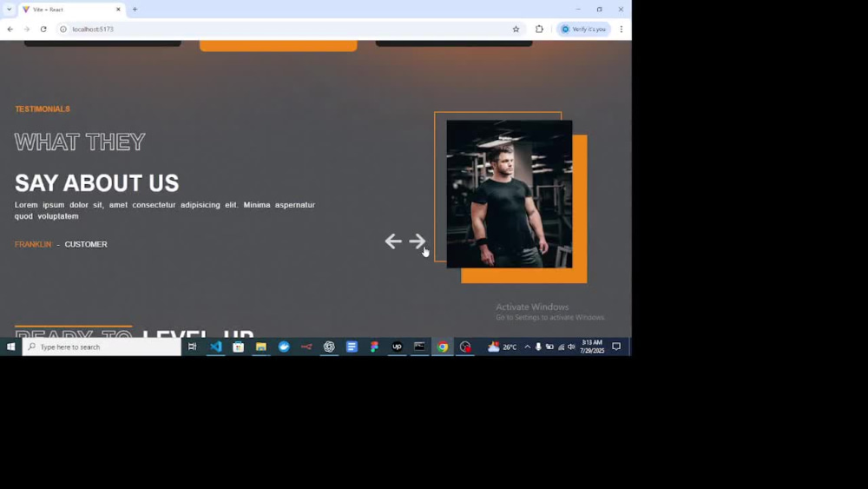Bookmark this page with the star icon
Screen dimensions: 868x489
tap(516, 29)
